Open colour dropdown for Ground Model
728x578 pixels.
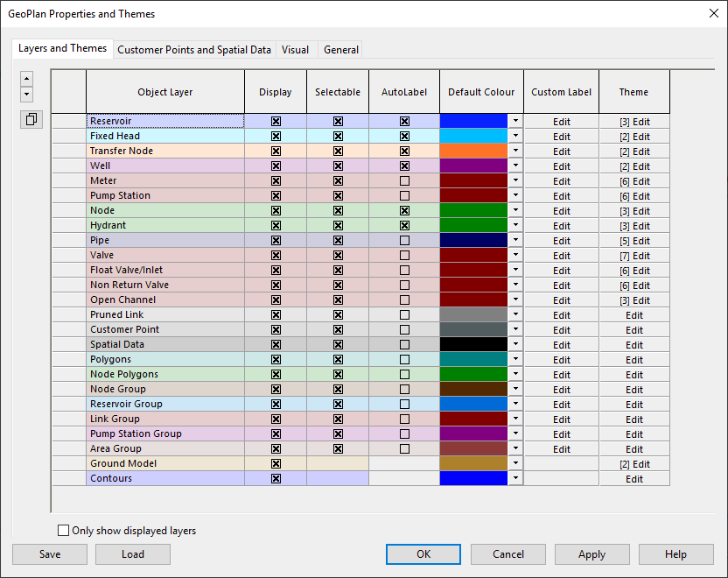coord(515,463)
